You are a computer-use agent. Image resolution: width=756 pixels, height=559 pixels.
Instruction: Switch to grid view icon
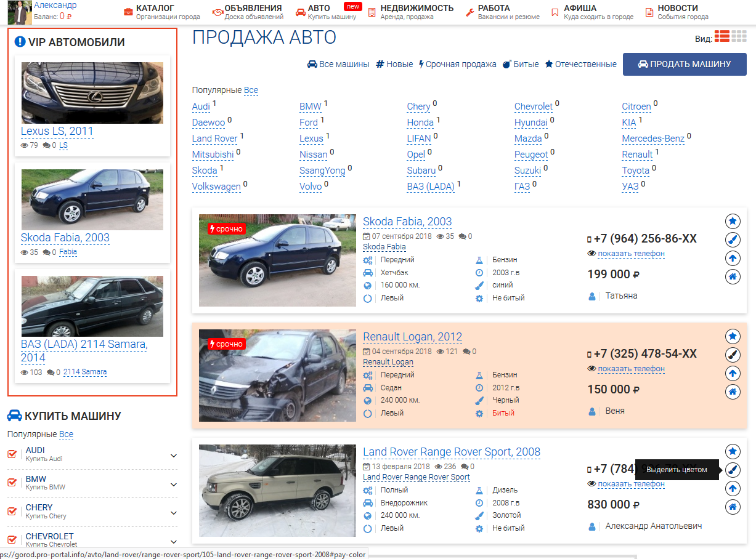(739, 36)
